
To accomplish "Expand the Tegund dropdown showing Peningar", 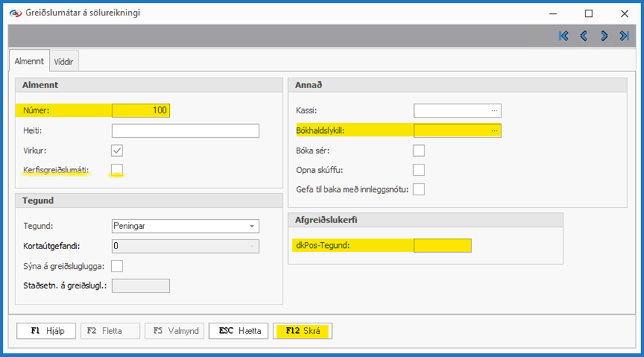I will pos(251,226).
